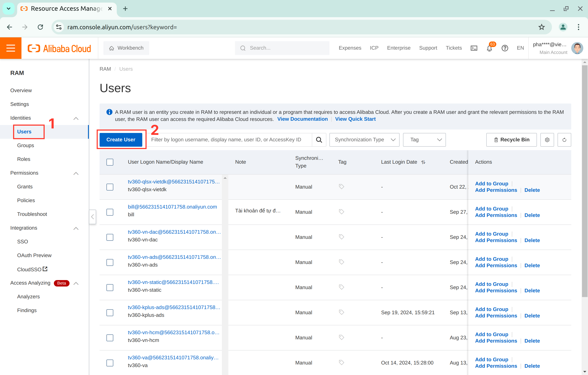This screenshot has height=375, width=588.
Task: Open notifications bell with 63 badge
Action: pyautogui.click(x=489, y=48)
